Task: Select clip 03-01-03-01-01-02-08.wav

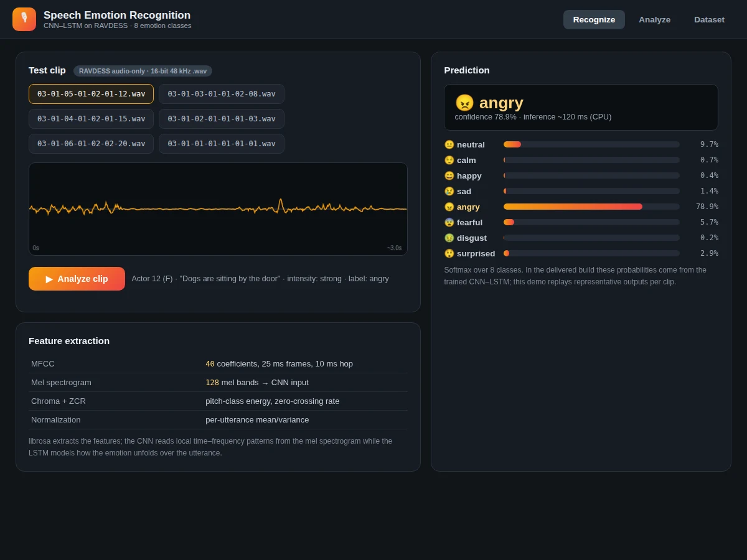Action: tap(222, 94)
